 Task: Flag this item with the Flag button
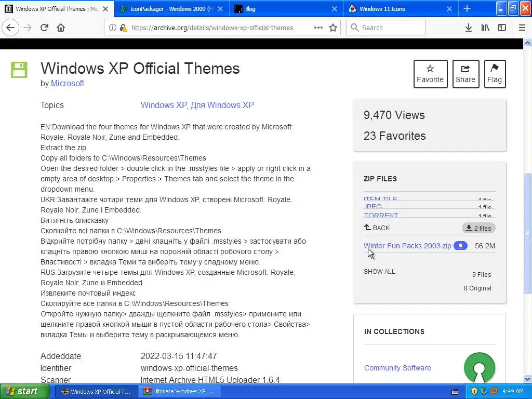tap(495, 74)
